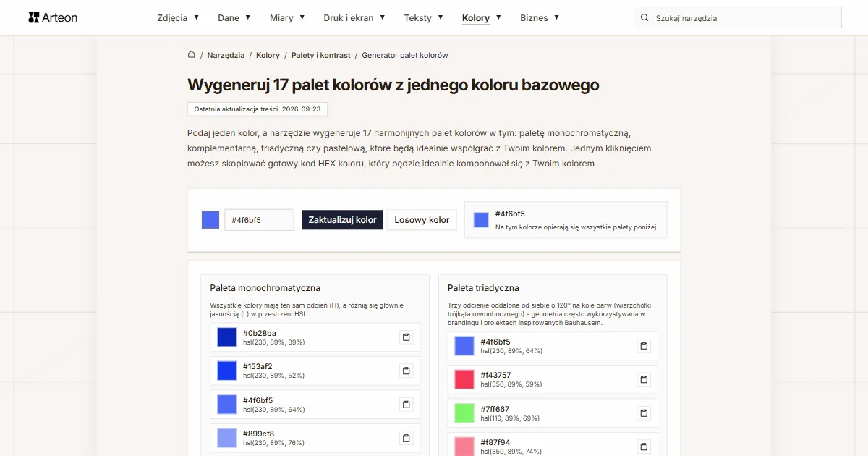Copy #4f6bf5 from the monochromatic palette

407,405
